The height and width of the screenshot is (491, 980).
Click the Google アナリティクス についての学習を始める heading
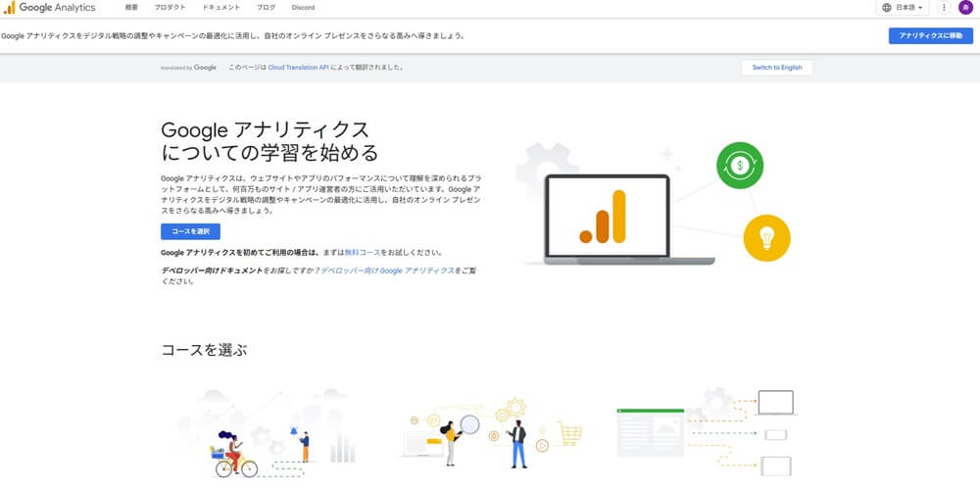click(x=270, y=141)
